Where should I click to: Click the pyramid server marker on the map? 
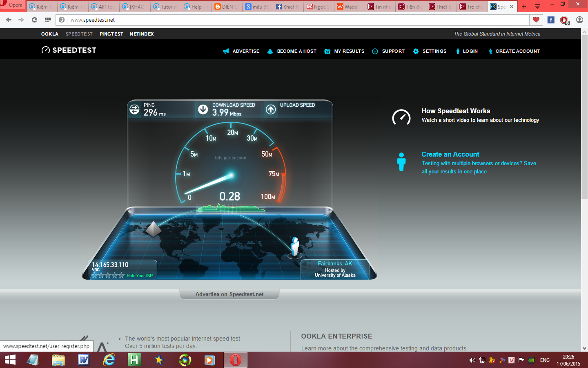tap(153, 229)
